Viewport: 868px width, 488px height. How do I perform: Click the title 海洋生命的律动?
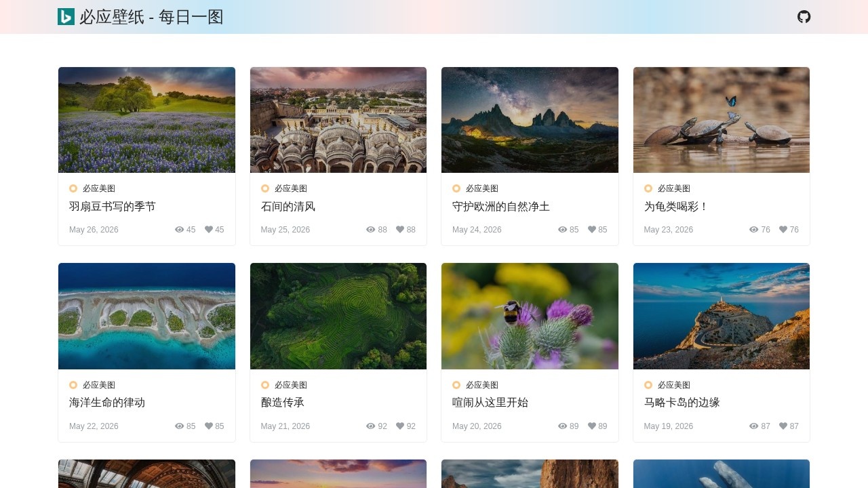point(107,403)
